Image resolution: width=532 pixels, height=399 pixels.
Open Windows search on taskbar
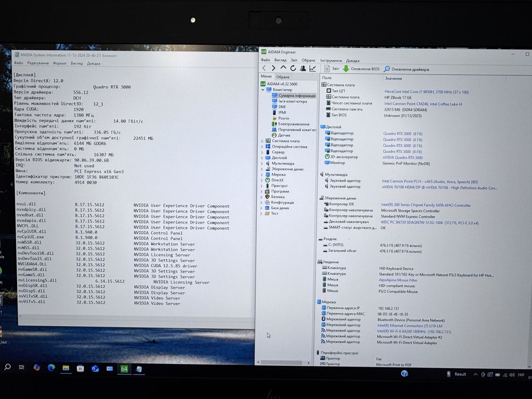click(7, 367)
